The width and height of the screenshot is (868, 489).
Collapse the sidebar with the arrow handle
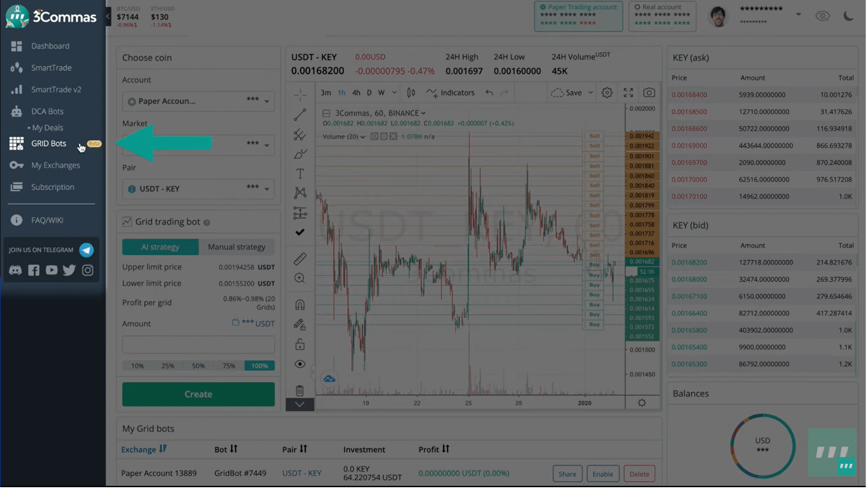[x=108, y=17]
